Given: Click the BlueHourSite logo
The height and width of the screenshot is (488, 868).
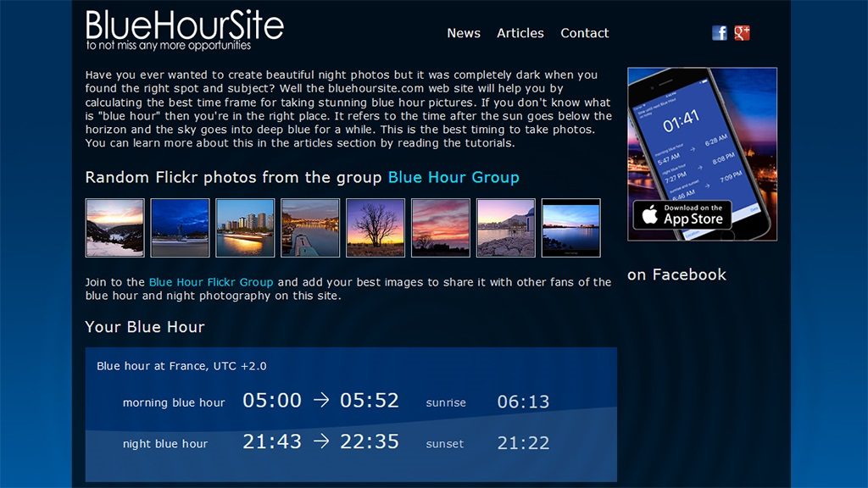Looking at the screenshot, I should [x=185, y=30].
